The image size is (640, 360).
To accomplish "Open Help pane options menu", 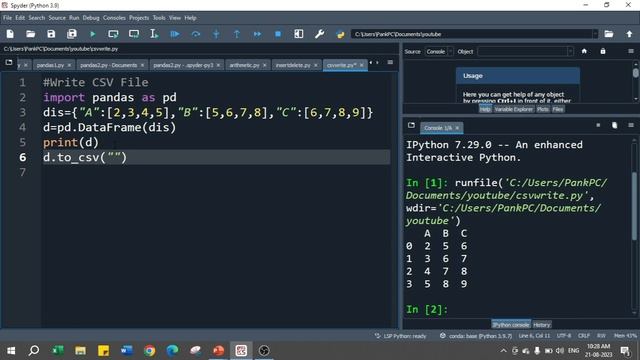I will (x=631, y=51).
